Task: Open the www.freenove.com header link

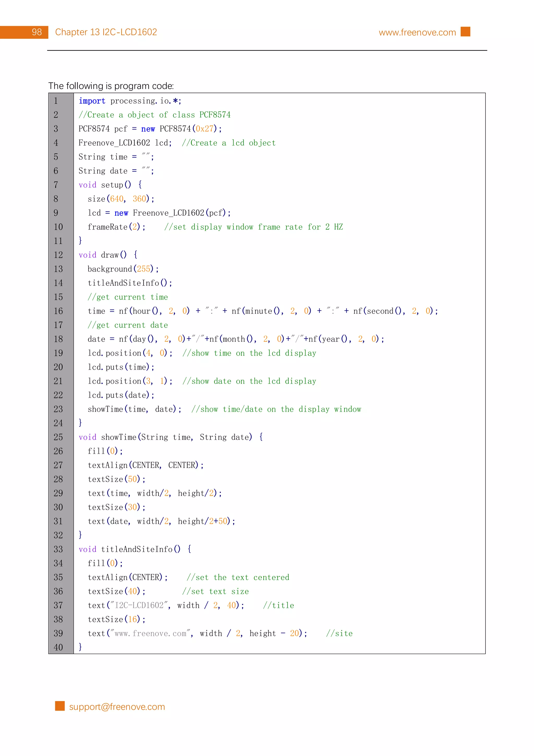Action: click(417, 33)
